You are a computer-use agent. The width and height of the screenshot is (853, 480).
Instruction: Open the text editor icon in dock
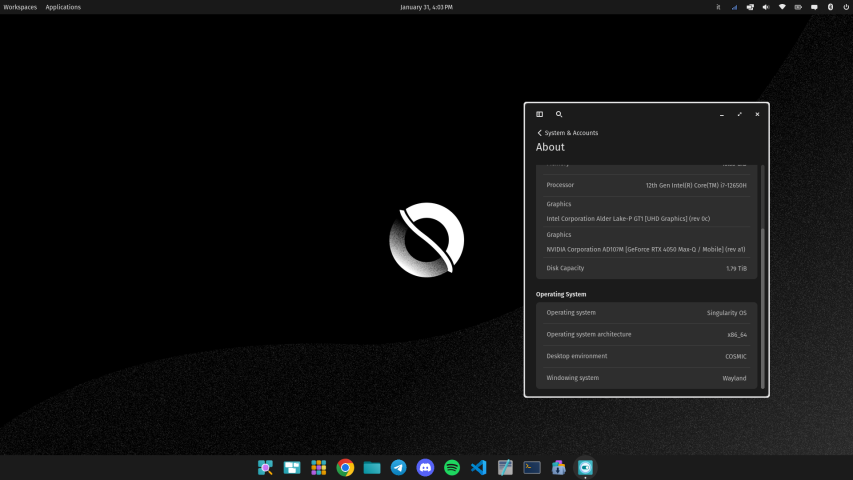point(505,467)
